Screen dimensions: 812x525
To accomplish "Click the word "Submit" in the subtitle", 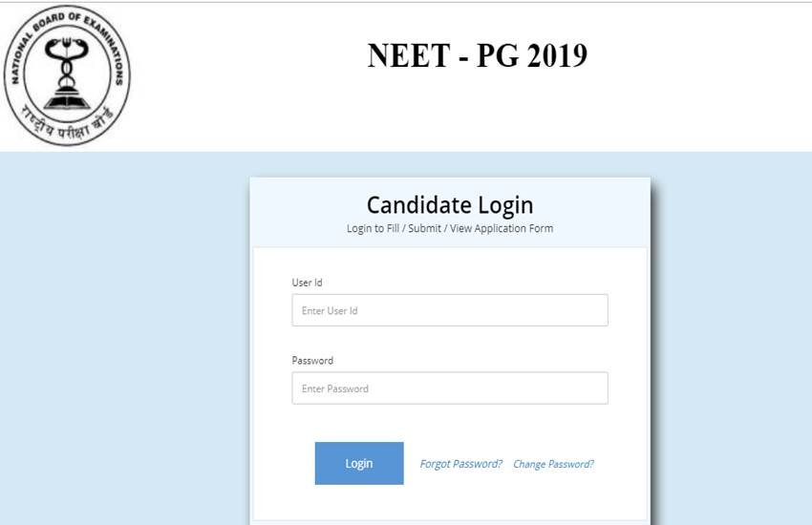I will click(423, 228).
